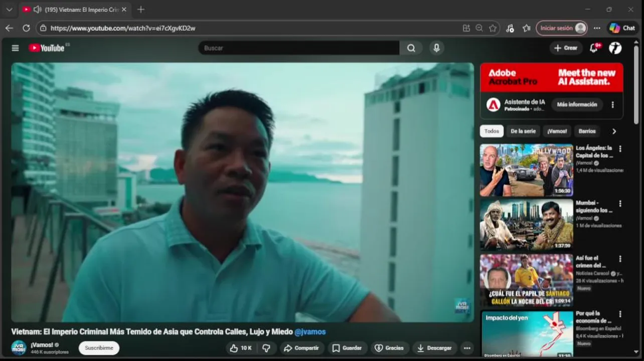This screenshot has width=644, height=361.
Task: Open options for the Mumbai video
Action: 620,204
